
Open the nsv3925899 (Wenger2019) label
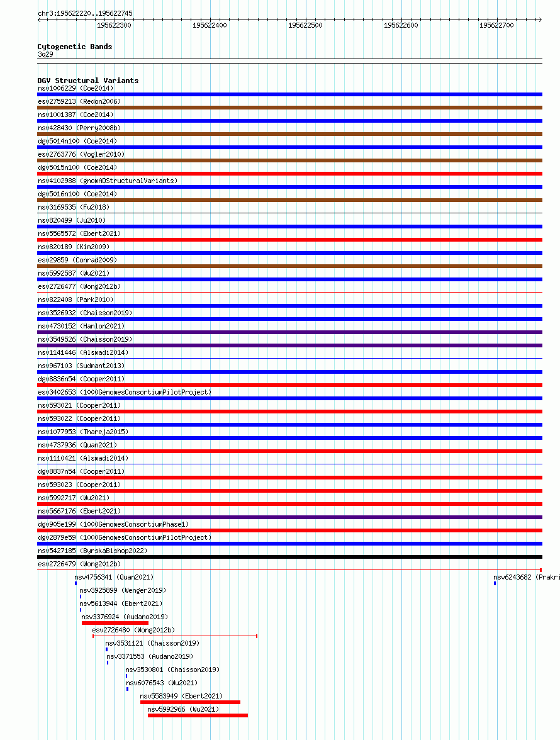[123, 590]
